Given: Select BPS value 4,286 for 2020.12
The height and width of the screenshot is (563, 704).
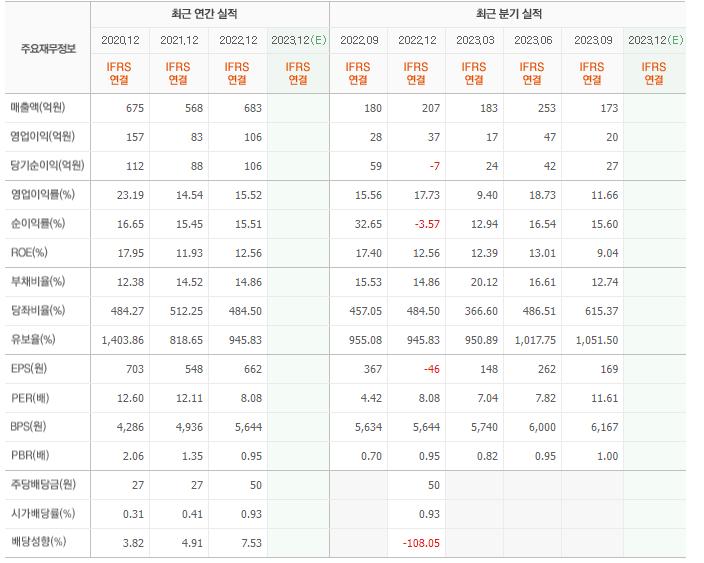Looking at the screenshot, I should pyautogui.click(x=130, y=427).
